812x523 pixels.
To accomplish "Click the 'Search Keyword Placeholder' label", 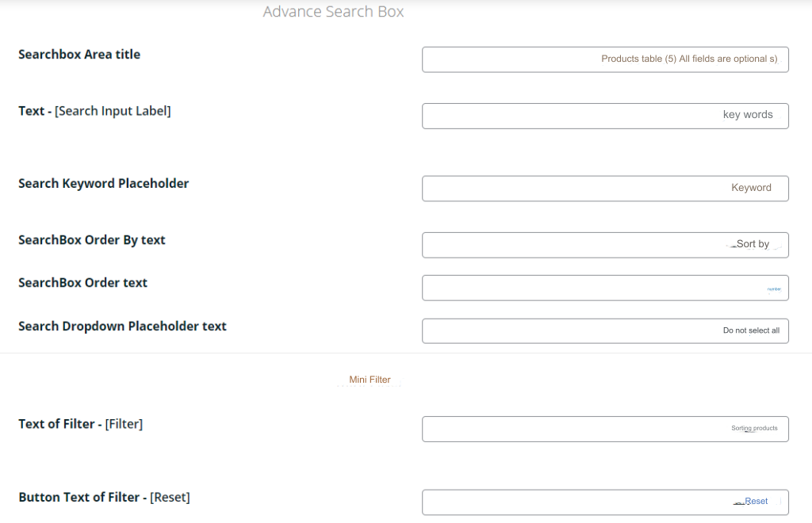I will point(104,184).
